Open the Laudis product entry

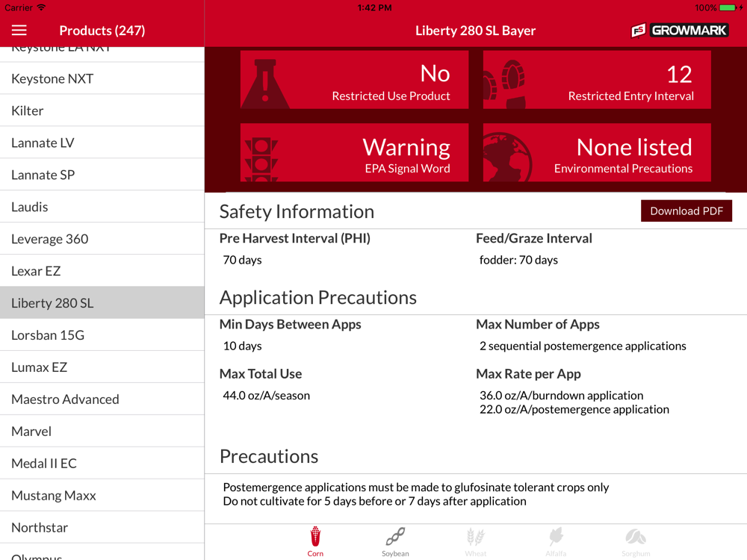click(102, 207)
